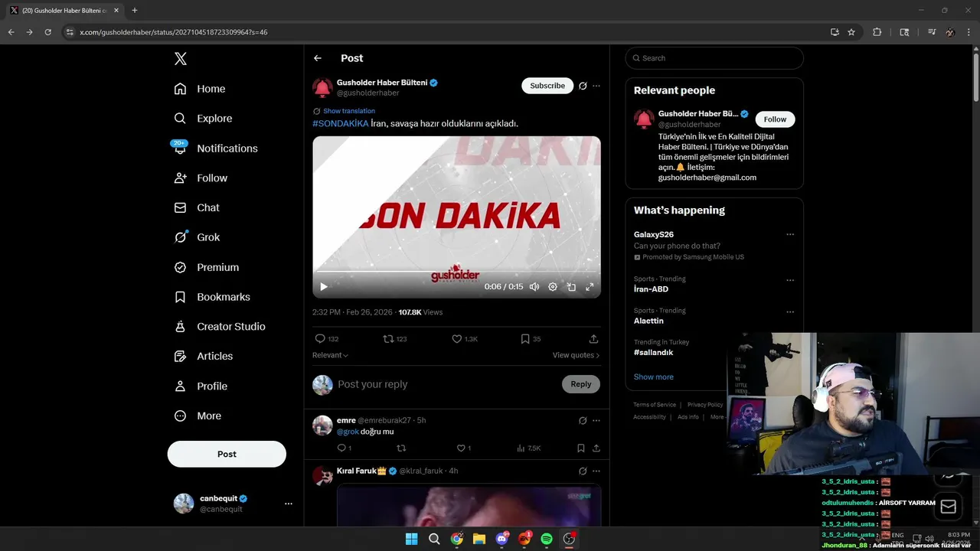Open Grok in the sidebar
This screenshot has width=980, height=551.
(197, 237)
